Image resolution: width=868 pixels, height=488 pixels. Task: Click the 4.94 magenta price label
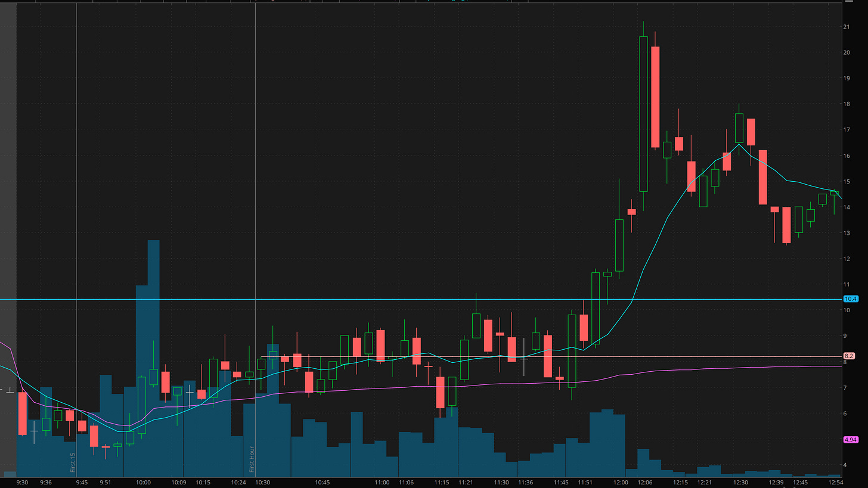click(850, 440)
